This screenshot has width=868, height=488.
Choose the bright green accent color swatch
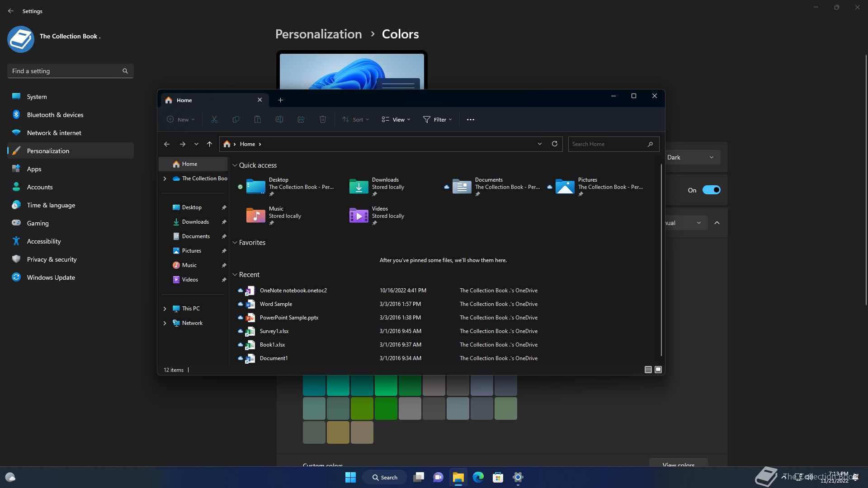(386, 385)
